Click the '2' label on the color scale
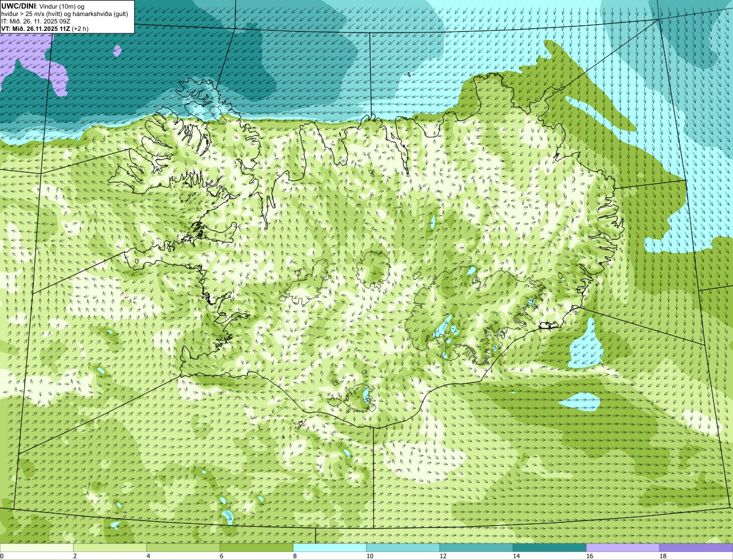Viewport: 733px width, 560px height. [75, 556]
